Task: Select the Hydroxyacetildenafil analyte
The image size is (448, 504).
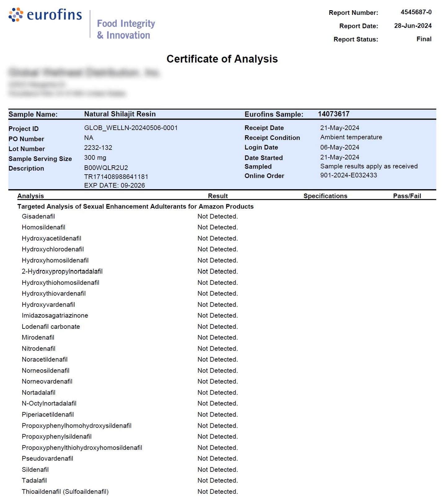Action: click(51, 239)
